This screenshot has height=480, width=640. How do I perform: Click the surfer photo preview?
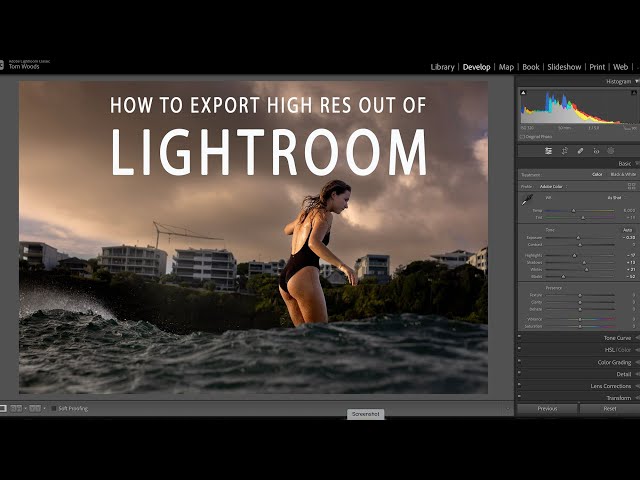(253, 238)
